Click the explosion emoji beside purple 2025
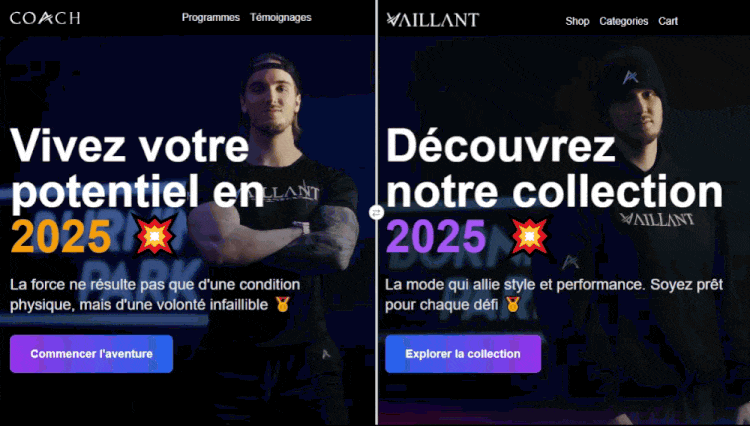 (x=529, y=236)
